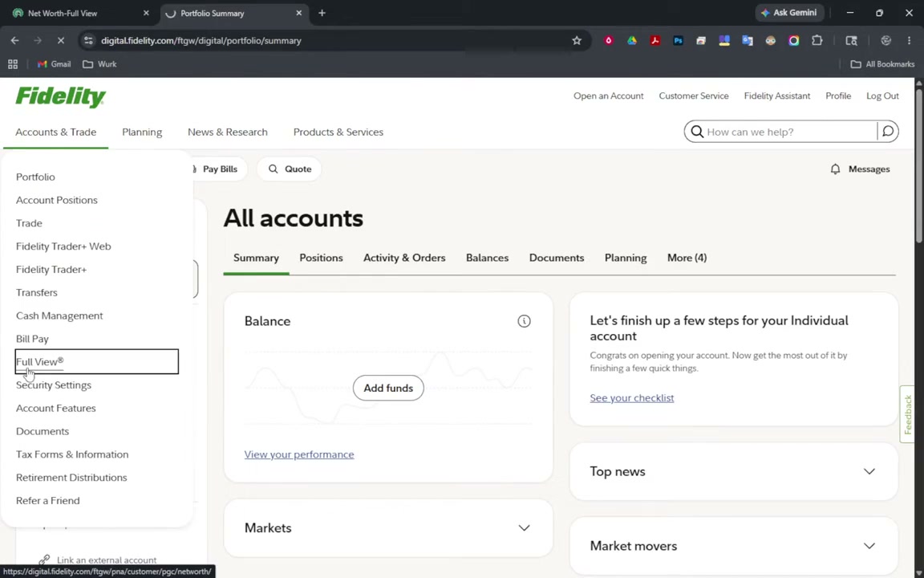Select Portfolio in the dropdown menu
924x578 pixels.
(x=35, y=177)
